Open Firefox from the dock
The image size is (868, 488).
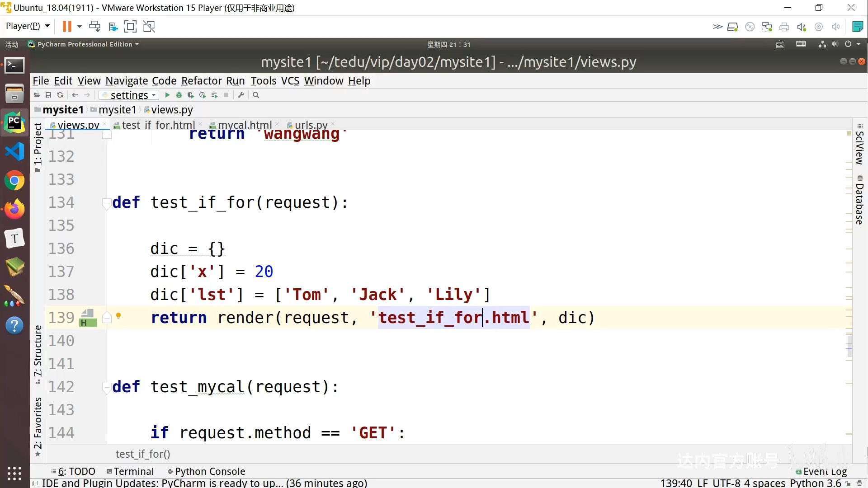click(x=14, y=209)
